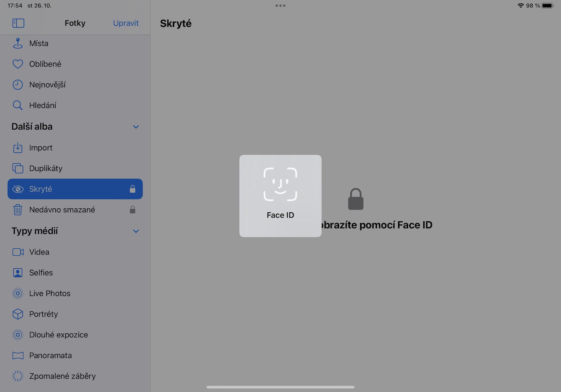This screenshot has height=392, width=561.
Task: Select the Dlouhé expozice icon
Action: (18, 335)
